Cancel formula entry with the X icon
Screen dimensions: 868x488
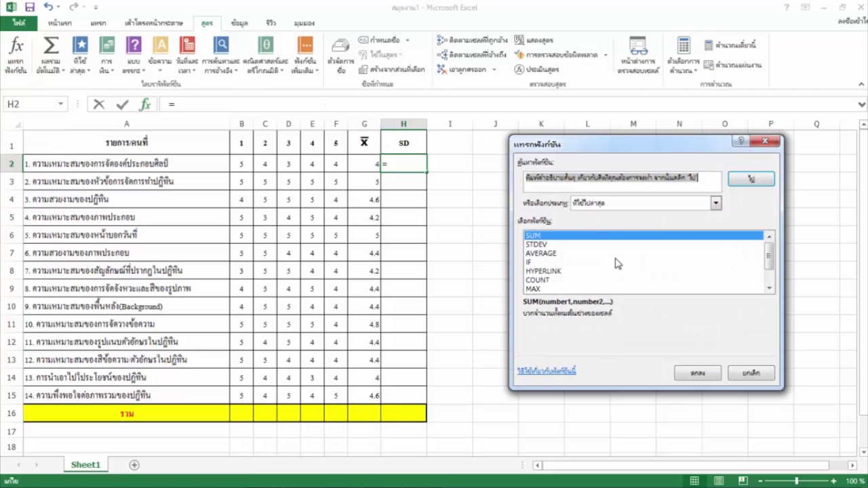coord(99,104)
